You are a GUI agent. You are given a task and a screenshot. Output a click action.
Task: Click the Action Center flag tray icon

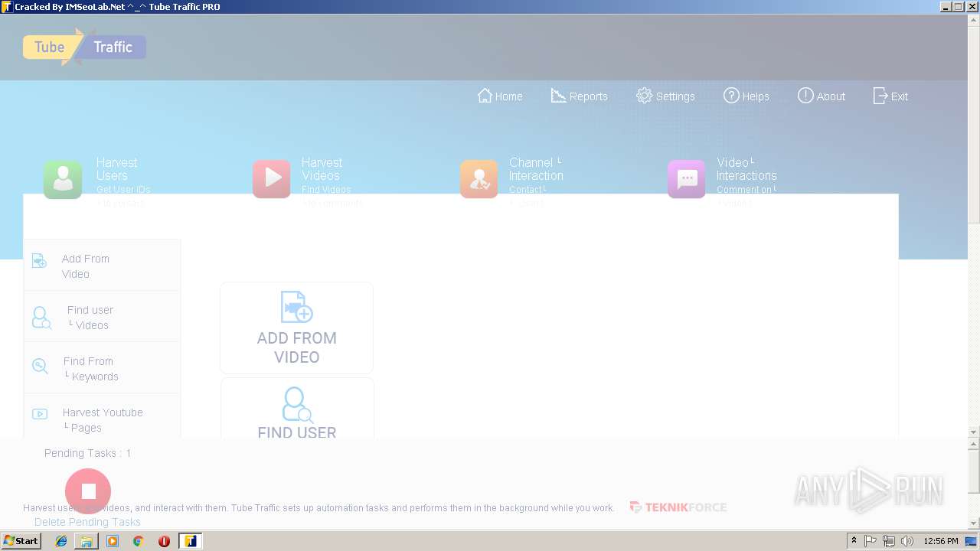871,541
